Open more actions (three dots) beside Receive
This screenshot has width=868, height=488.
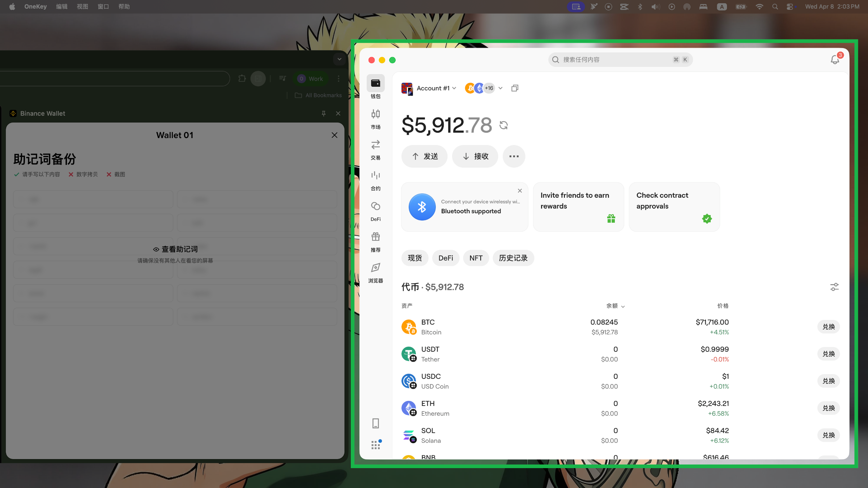pos(514,156)
